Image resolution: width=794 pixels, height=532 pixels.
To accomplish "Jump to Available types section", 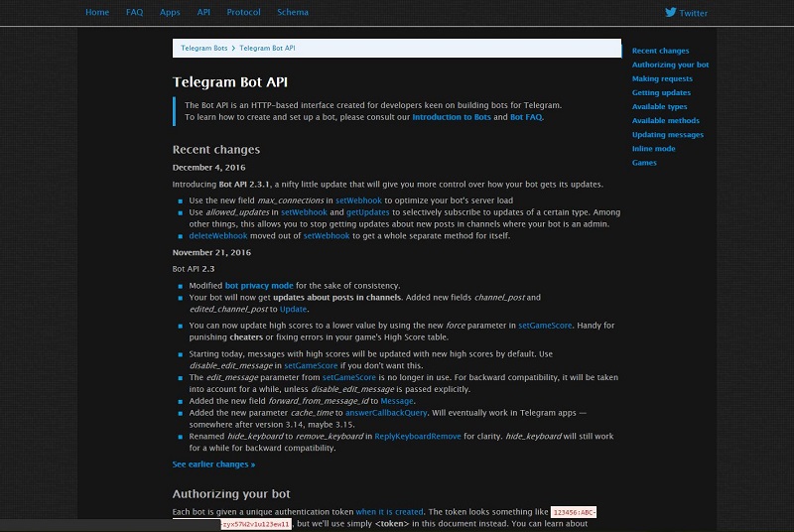I will coord(659,107).
